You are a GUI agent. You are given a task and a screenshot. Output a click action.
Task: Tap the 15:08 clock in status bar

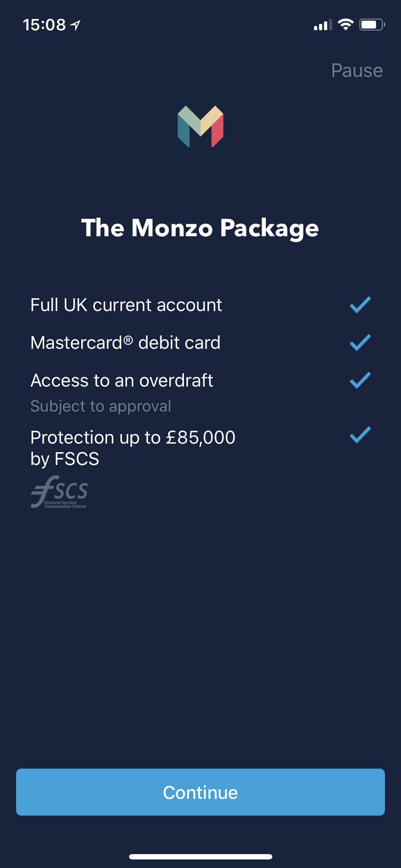click(x=44, y=25)
